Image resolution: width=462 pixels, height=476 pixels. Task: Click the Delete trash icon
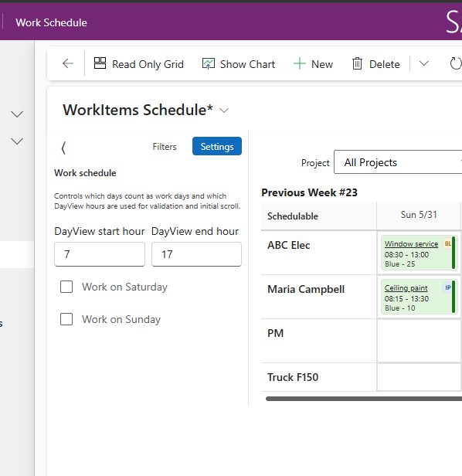click(x=357, y=63)
